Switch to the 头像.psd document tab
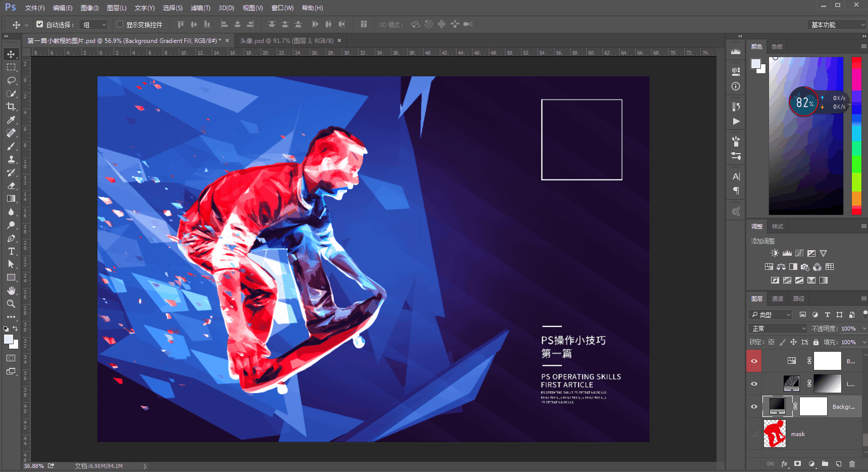The height and width of the screenshot is (472, 868). point(286,41)
